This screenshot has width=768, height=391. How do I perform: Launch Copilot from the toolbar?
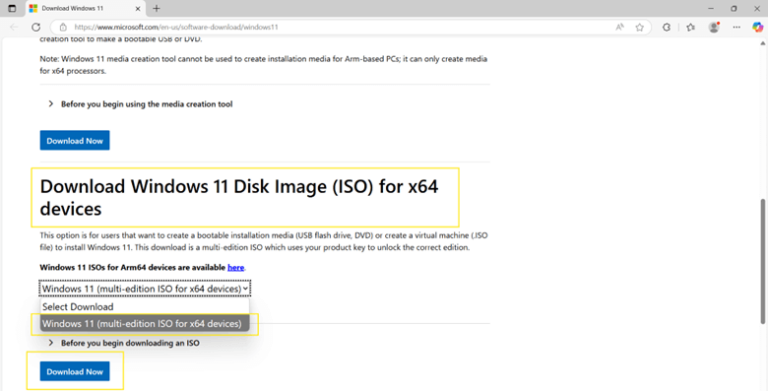point(757,27)
